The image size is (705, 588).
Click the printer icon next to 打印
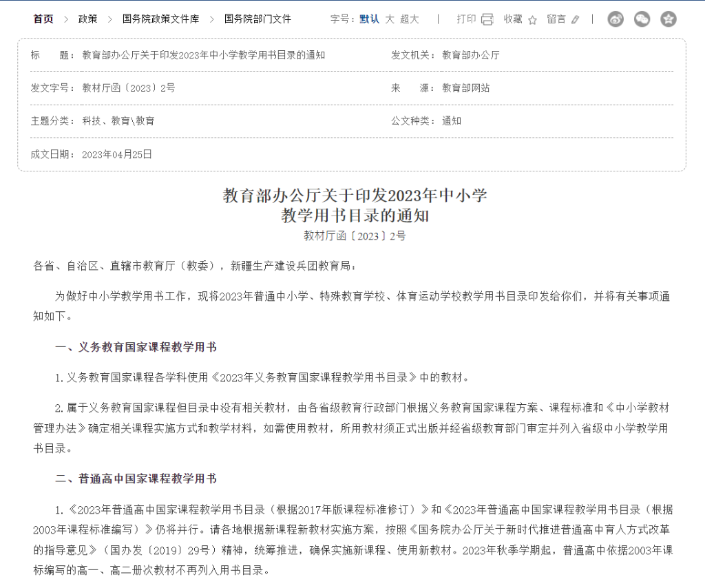[487, 19]
